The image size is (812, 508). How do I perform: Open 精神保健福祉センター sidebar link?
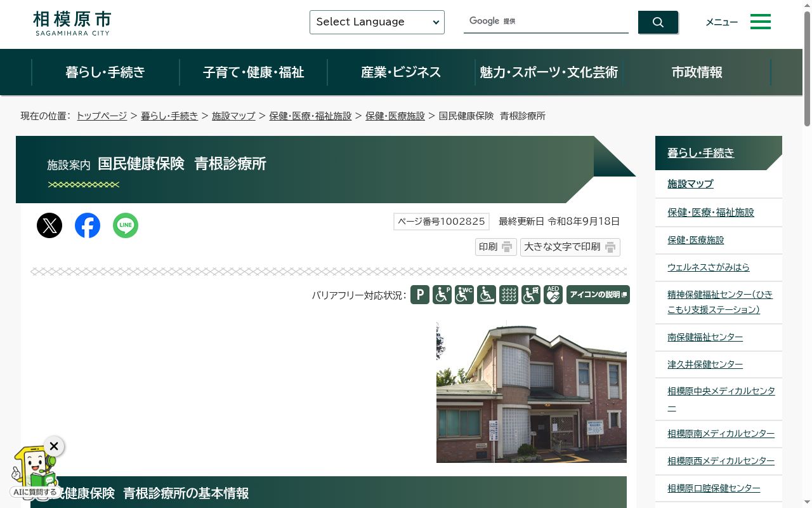(720, 302)
